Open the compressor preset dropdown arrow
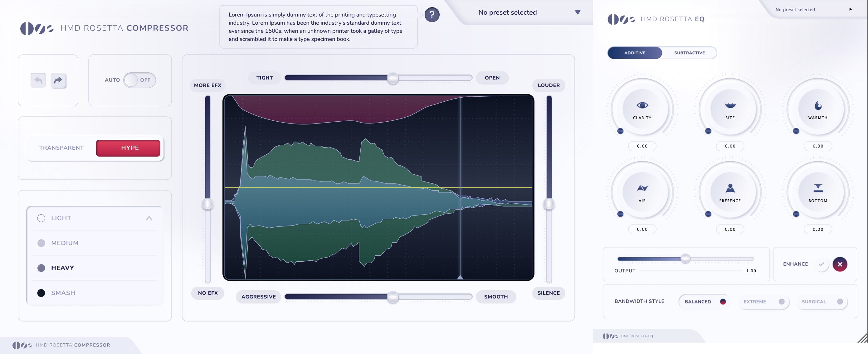Screen dimensions: 868x354 point(578,12)
